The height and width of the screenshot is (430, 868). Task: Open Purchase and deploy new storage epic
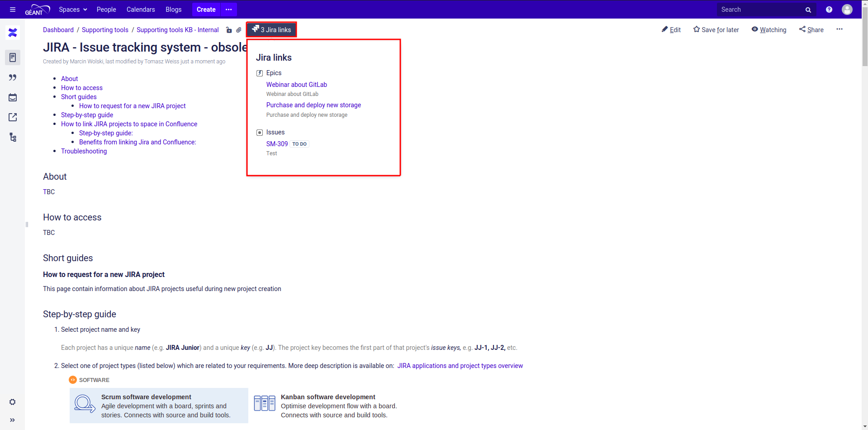tap(313, 105)
